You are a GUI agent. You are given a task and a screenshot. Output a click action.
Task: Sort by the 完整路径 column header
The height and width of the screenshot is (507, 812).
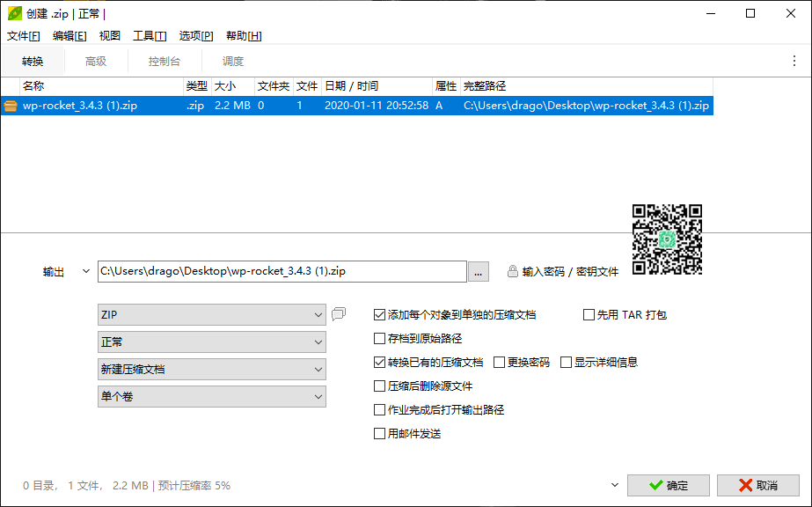(x=586, y=86)
